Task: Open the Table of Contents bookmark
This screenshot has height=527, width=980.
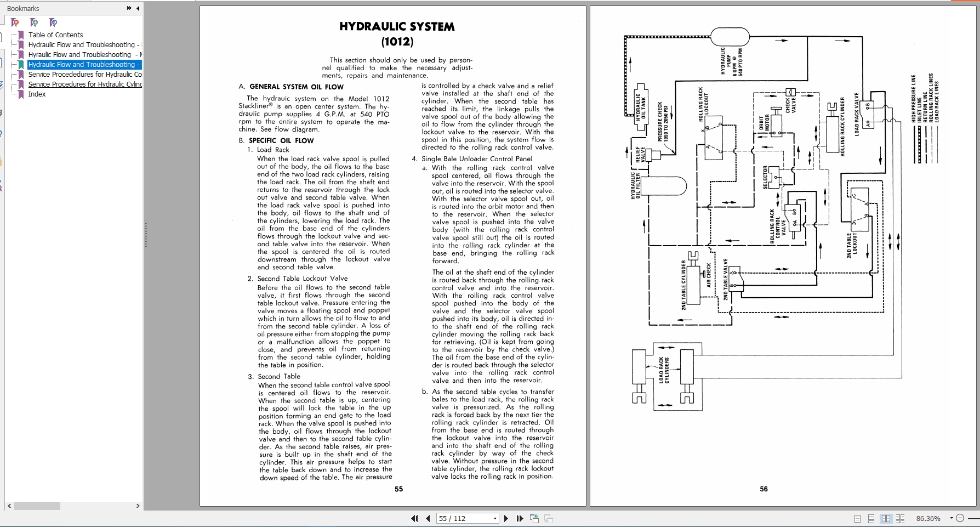Action: [55, 35]
